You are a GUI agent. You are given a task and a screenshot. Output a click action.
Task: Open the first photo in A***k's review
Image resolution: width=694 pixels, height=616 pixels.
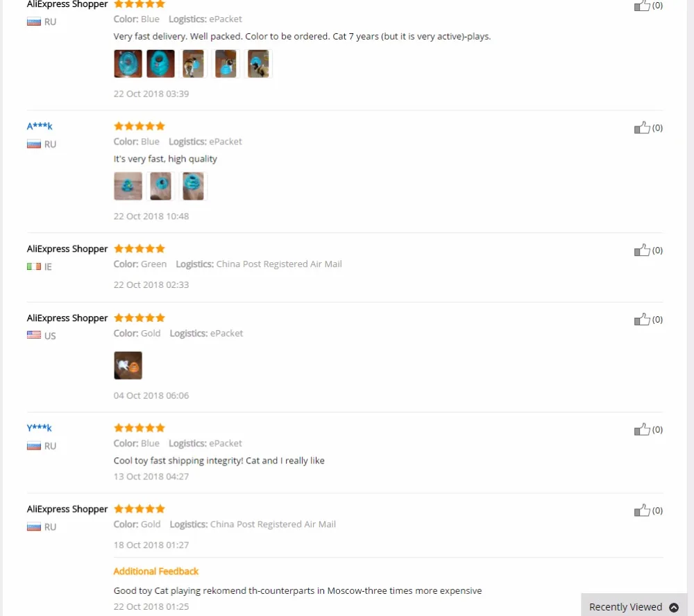coord(128,187)
